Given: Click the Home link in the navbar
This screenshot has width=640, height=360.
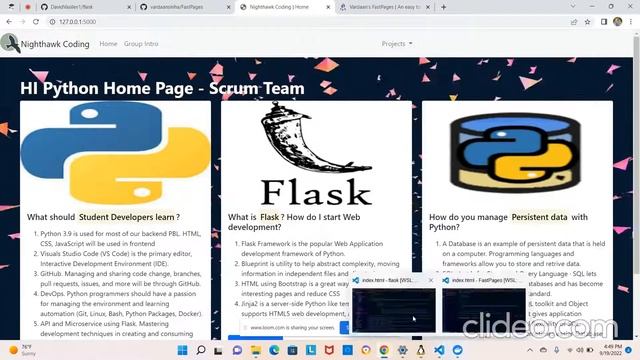Looking at the screenshot, I should [x=108, y=44].
